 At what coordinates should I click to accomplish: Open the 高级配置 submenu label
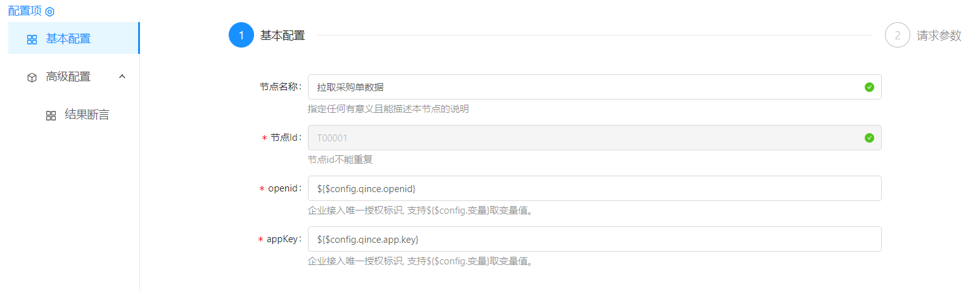pos(68,77)
